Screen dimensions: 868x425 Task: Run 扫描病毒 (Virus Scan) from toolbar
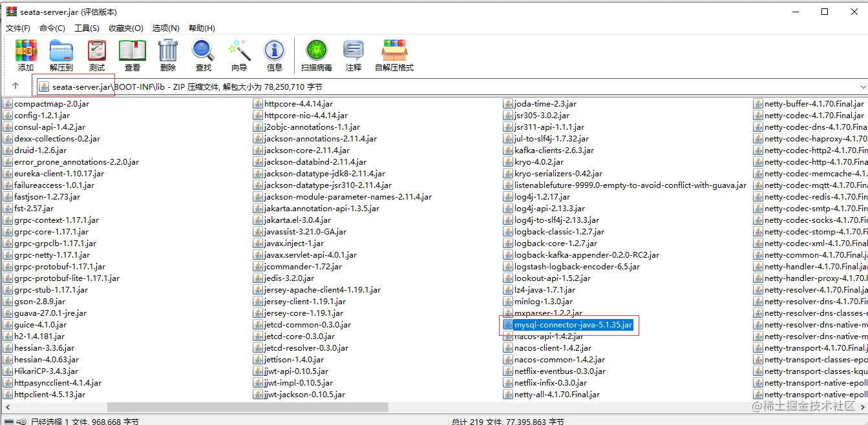coord(316,55)
